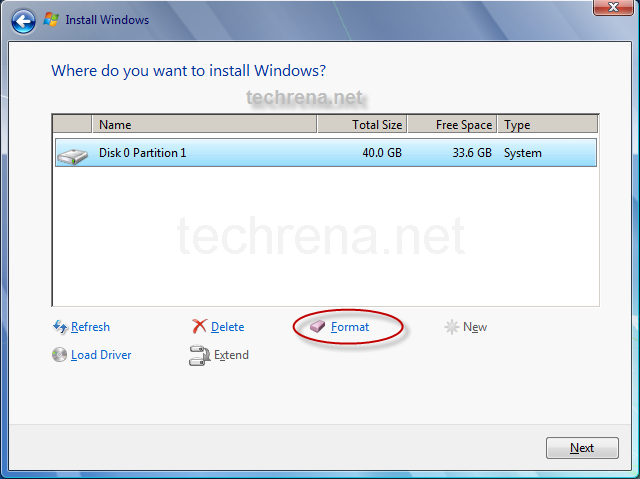Click the Load Driver disc icon
Viewport: 640px width, 479px height.
59,355
